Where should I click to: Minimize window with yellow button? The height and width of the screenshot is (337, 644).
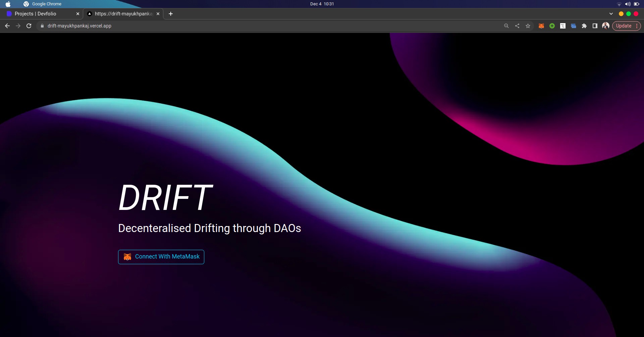pyautogui.click(x=621, y=14)
